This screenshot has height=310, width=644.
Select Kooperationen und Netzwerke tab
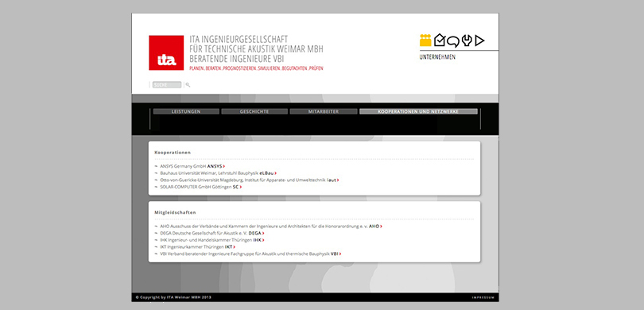(x=418, y=111)
